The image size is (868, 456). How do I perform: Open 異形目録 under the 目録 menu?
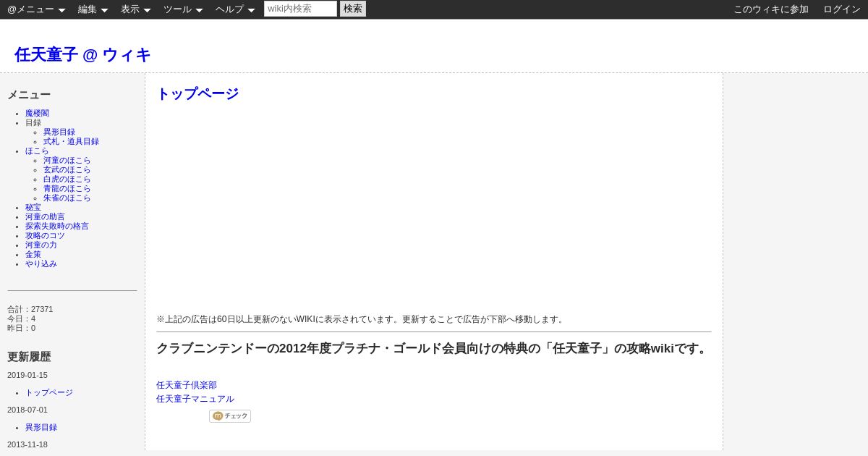(59, 132)
